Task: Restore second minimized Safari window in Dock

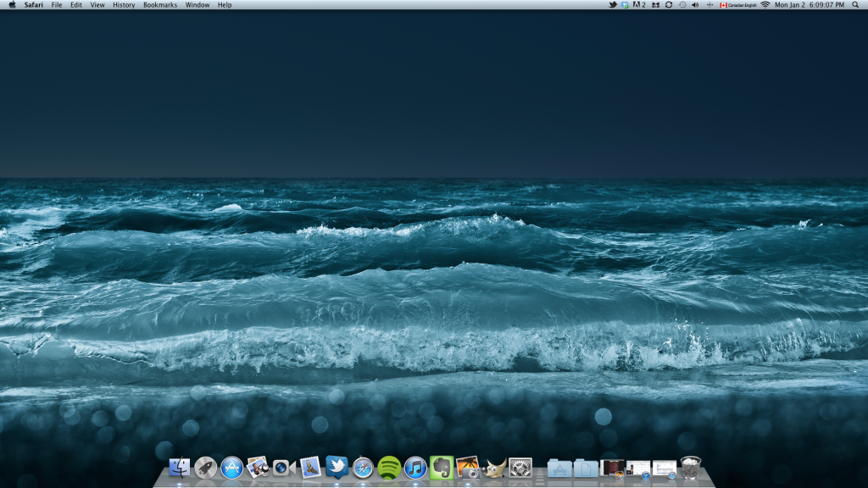Action: point(638,469)
